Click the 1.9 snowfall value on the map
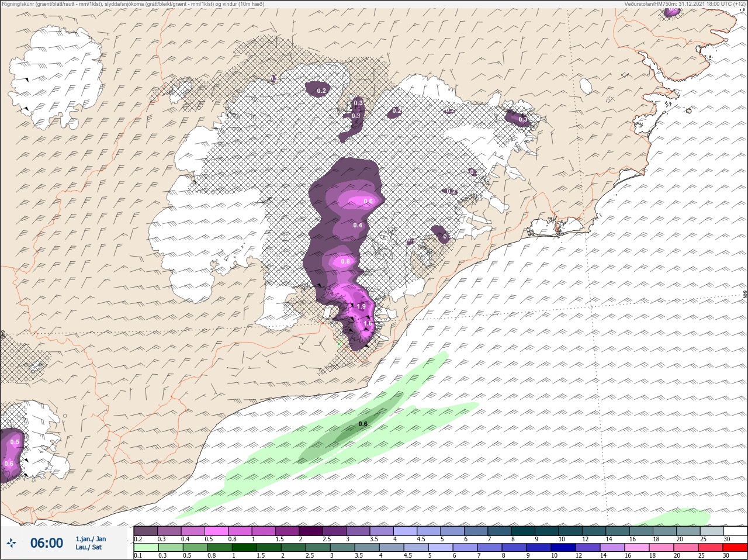 tap(361, 306)
